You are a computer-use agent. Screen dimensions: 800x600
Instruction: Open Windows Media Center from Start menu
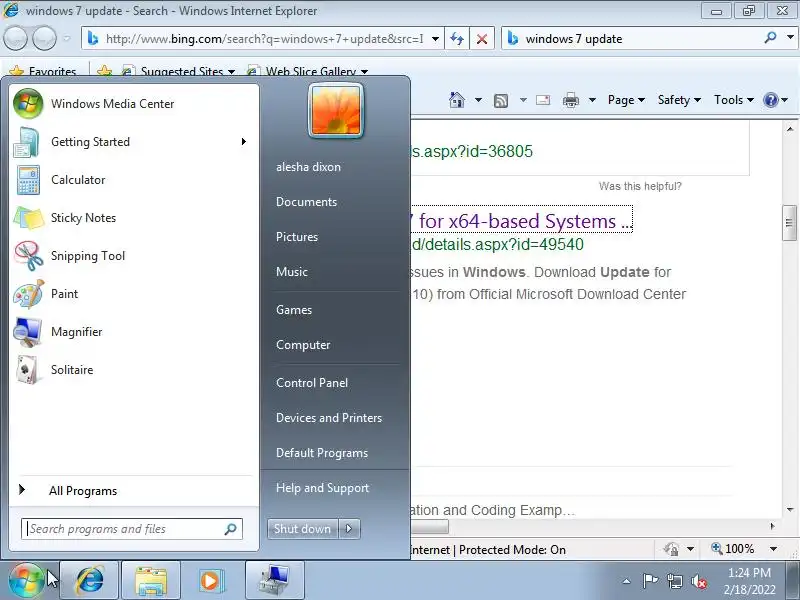[132, 104]
